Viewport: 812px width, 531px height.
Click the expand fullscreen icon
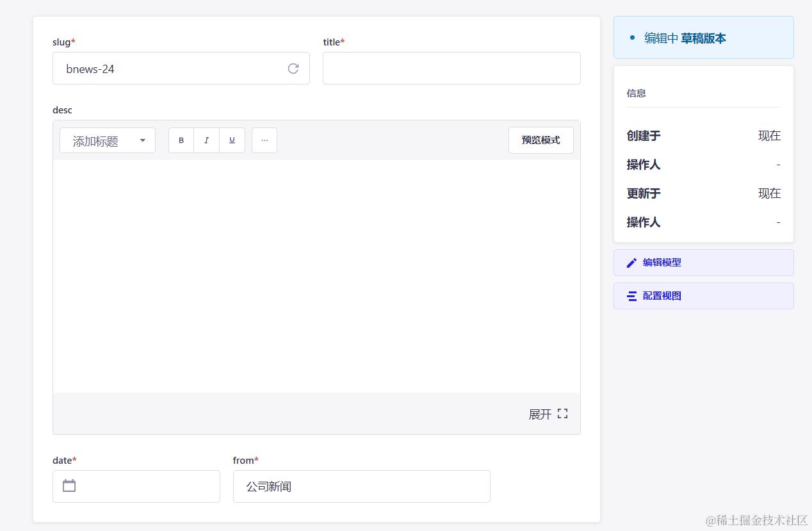562,414
